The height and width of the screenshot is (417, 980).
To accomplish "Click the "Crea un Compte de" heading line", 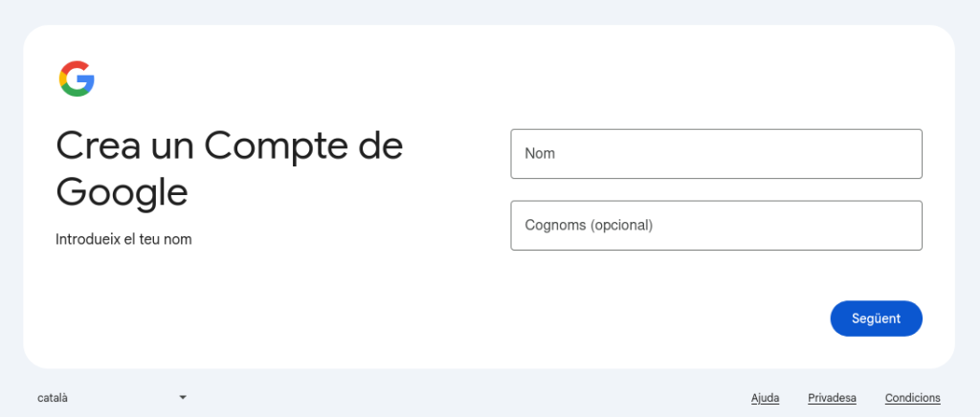I will coord(230,146).
